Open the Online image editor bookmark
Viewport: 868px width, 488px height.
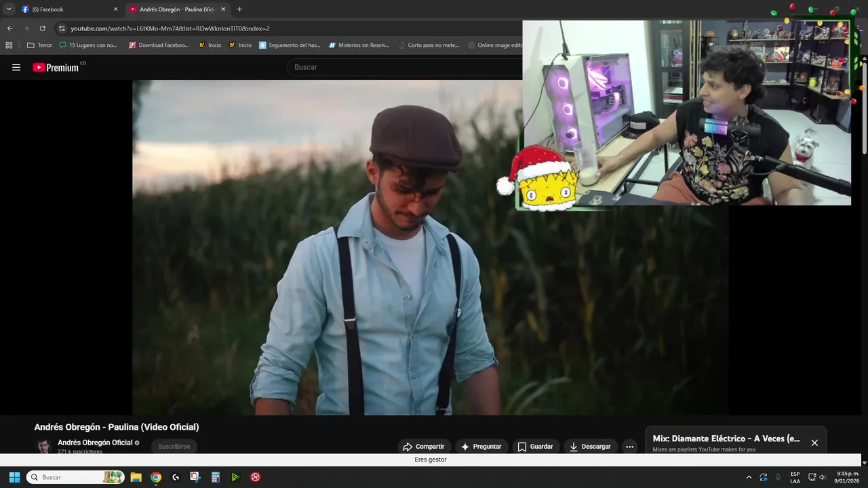click(495, 45)
